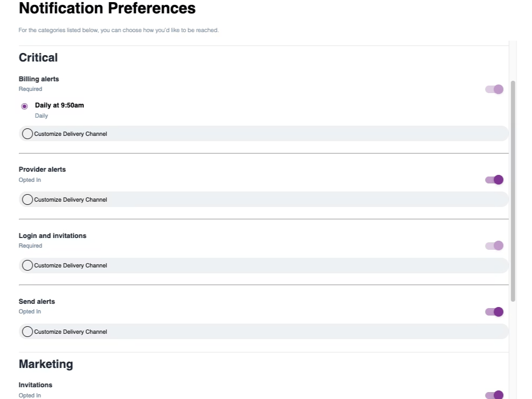Disable the Provider alerts toggle
The height and width of the screenshot is (399, 532).
click(x=494, y=180)
